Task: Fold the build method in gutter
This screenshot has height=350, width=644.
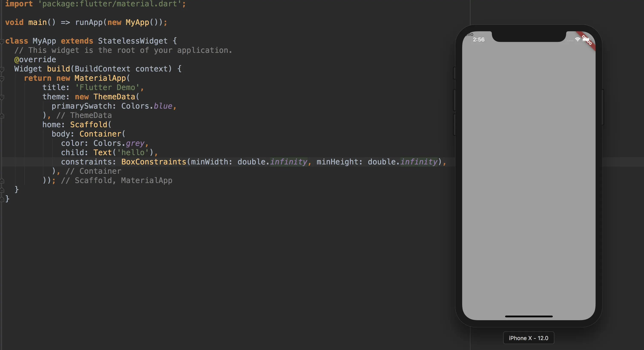Action: (2, 69)
